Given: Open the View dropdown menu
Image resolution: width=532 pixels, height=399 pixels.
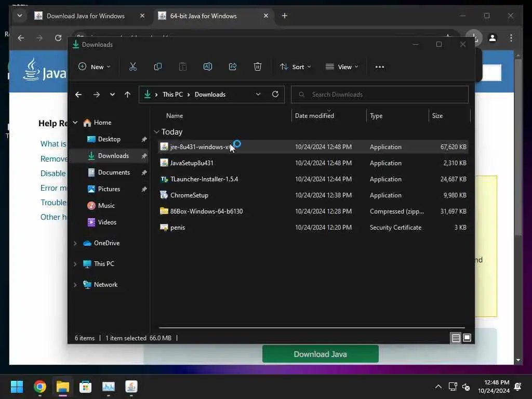Looking at the screenshot, I should click(342, 67).
